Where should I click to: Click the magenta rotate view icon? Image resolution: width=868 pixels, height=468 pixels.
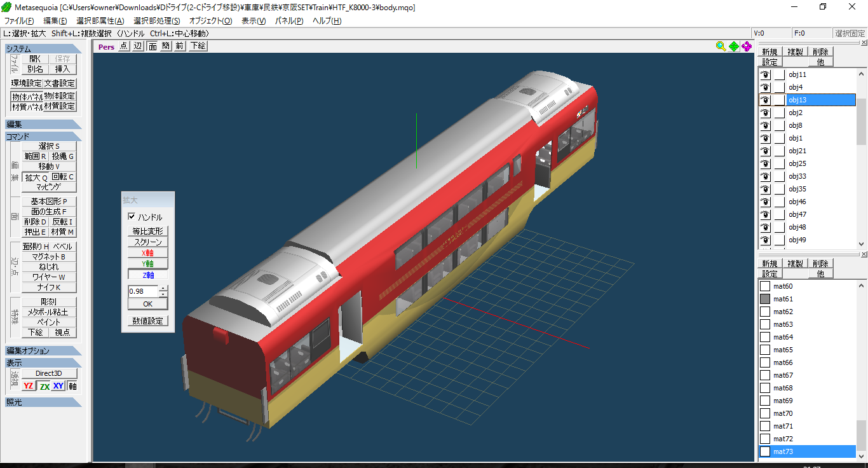point(747,46)
